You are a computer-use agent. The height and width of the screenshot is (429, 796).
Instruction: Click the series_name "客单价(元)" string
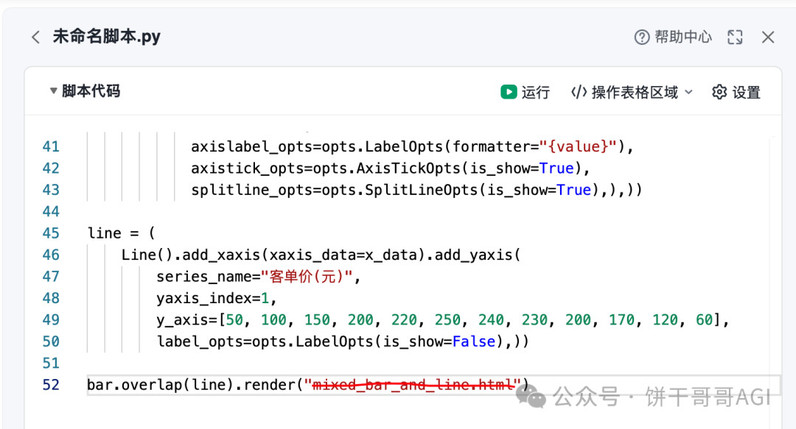pos(306,277)
